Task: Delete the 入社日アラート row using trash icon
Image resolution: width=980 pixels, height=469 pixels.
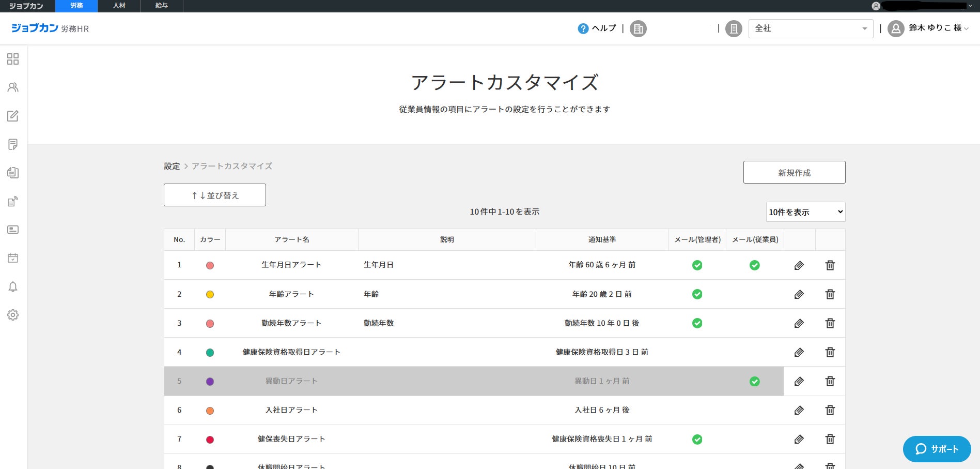Action: 830,410
